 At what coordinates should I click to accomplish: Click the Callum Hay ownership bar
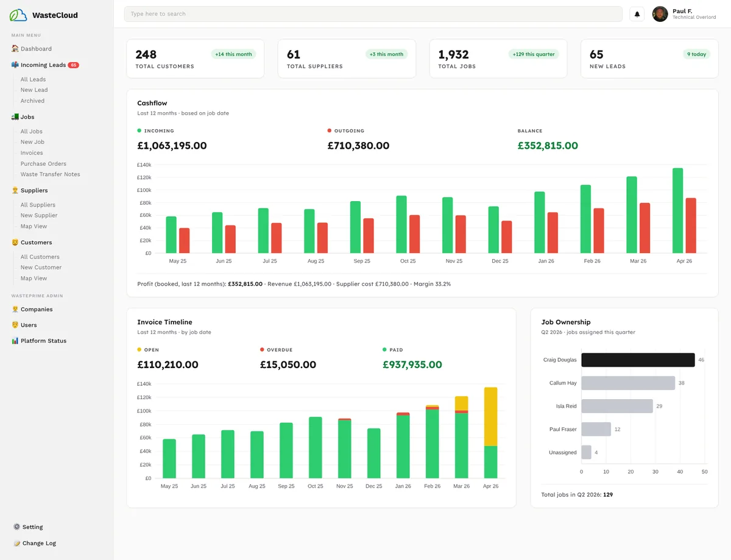click(628, 383)
